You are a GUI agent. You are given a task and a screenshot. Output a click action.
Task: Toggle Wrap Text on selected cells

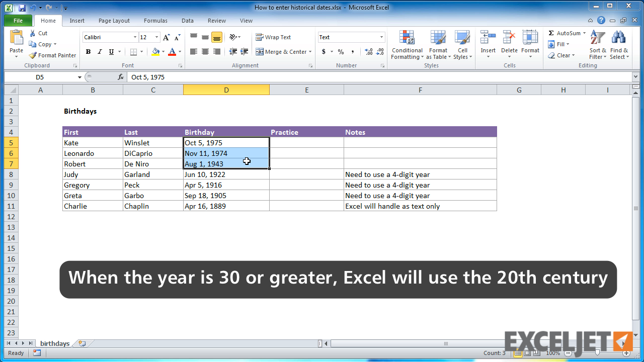point(273,37)
